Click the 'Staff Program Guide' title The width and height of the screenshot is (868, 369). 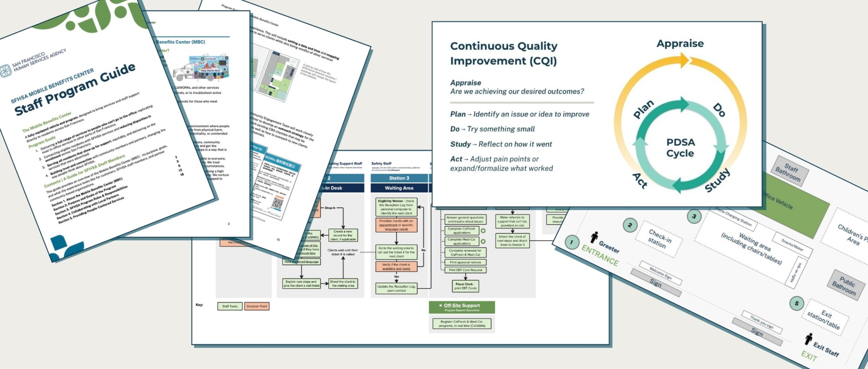[75, 89]
